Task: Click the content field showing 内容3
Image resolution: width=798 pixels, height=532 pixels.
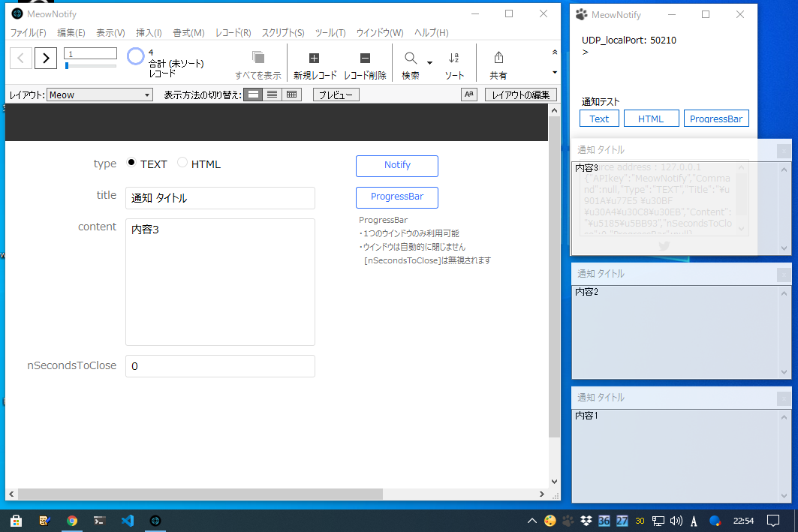Action: [221, 282]
